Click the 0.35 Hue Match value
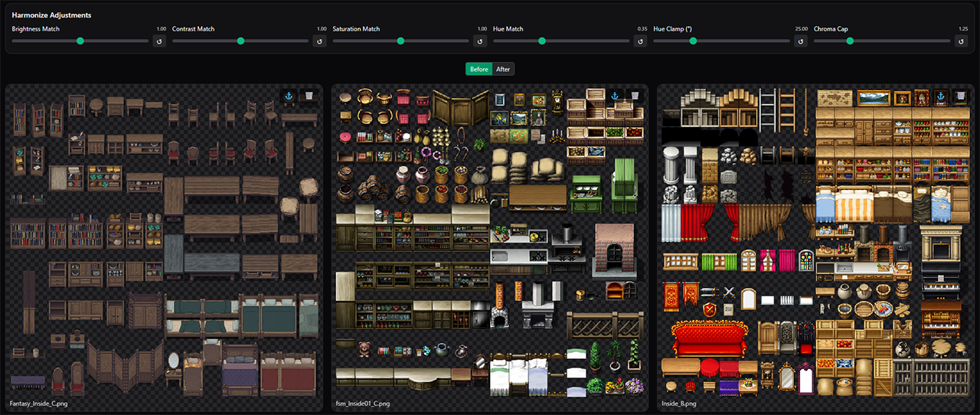The width and height of the screenshot is (980, 415). coord(642,29)
